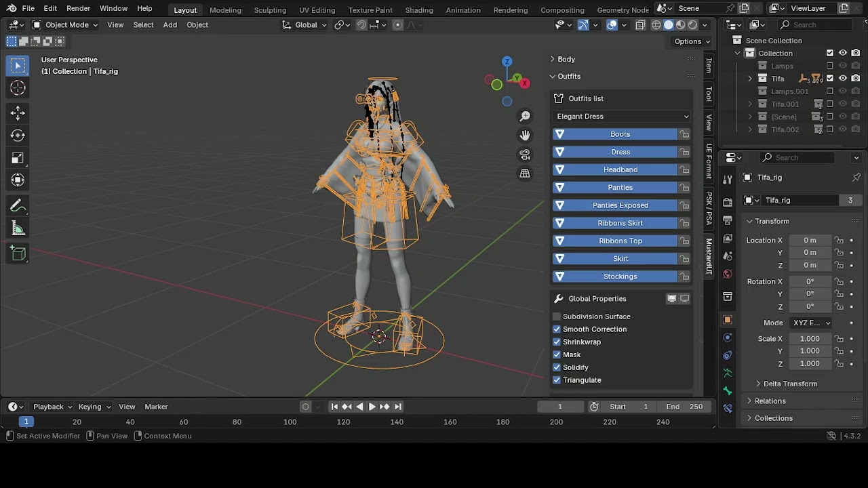Uncheck the Mask checkbox

click(557, 354)
